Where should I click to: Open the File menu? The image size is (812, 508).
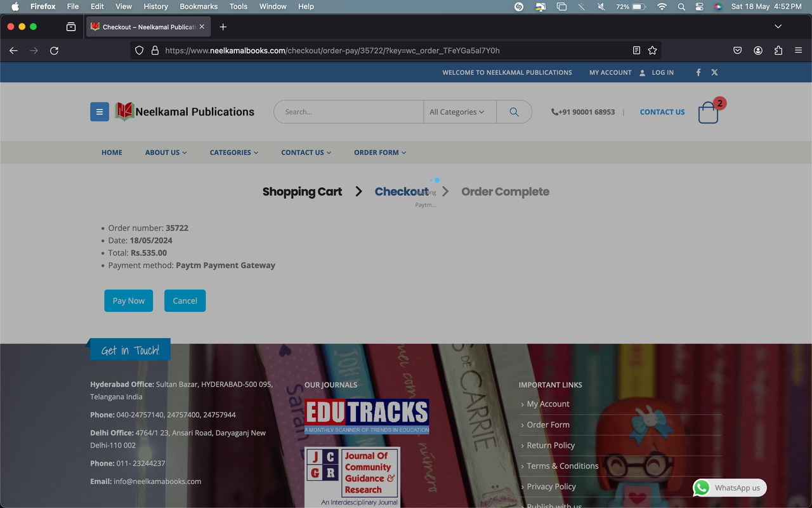pos(73,6)
